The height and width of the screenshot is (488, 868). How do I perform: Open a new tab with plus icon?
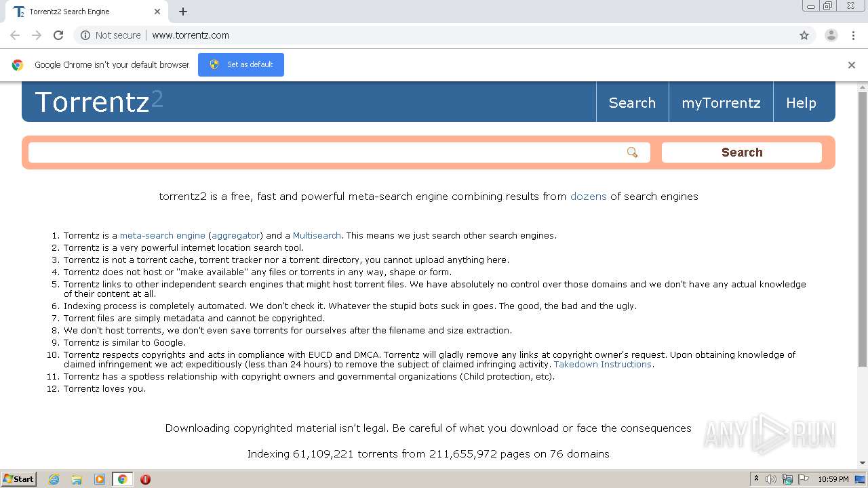[183, 12]
